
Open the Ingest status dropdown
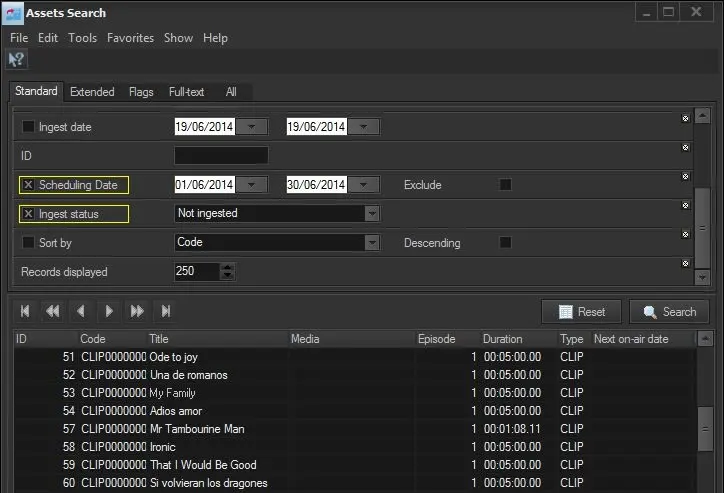(x=372, y=213)
